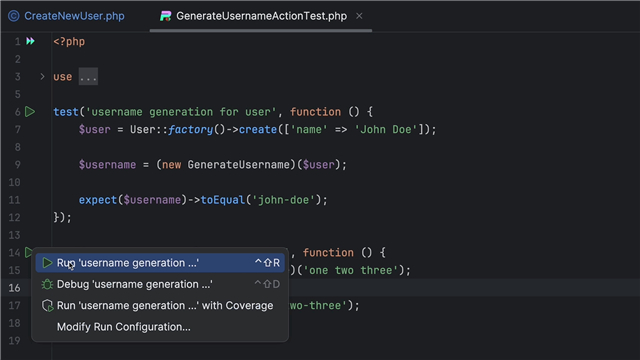Click the GenerateUsername class name
The height and width of the screenshot is (360, 640).
click(238, 165)
